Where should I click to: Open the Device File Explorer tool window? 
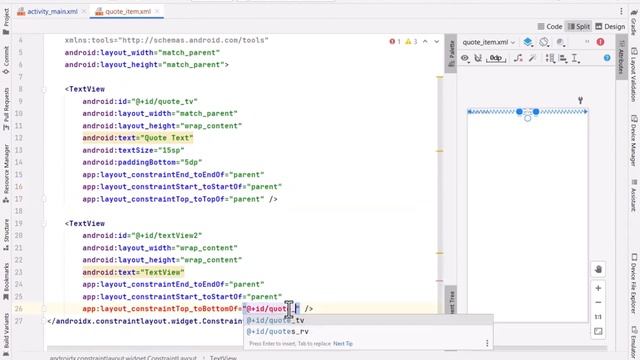pos(634,284)
